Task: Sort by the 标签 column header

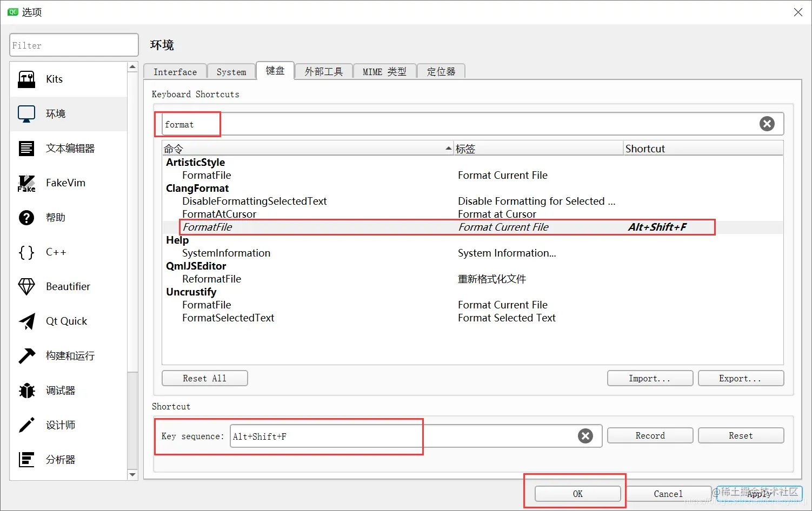Action: (x=538, y=149)
